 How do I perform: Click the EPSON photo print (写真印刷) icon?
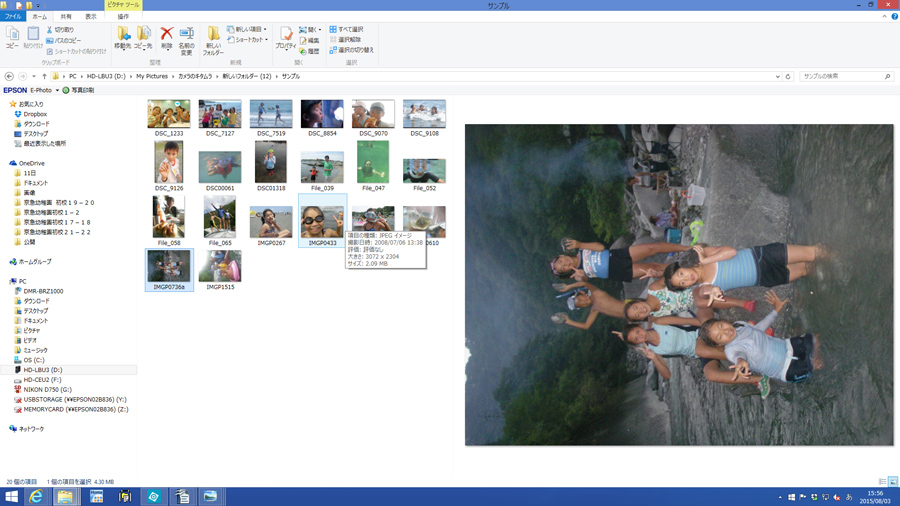[x=66, y=90]
